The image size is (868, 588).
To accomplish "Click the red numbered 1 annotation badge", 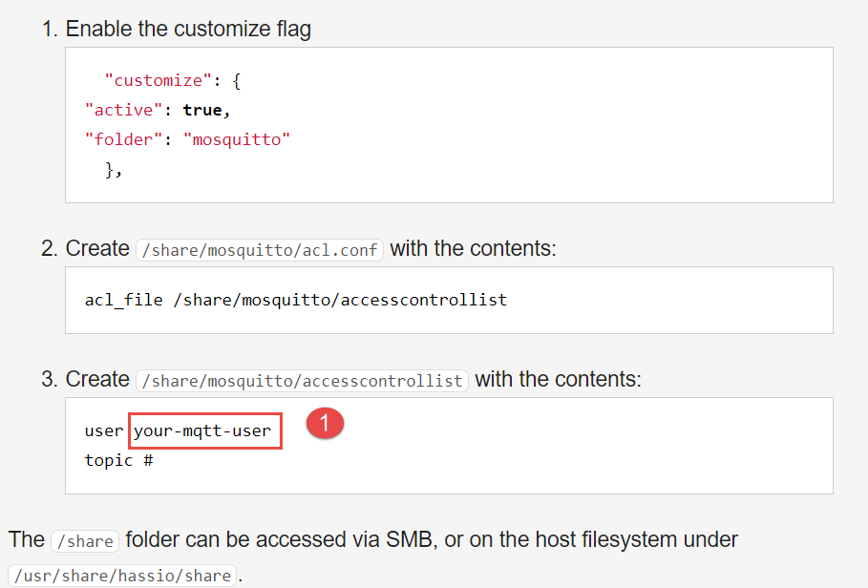I will pyautogui.click(x=325, y=423).
